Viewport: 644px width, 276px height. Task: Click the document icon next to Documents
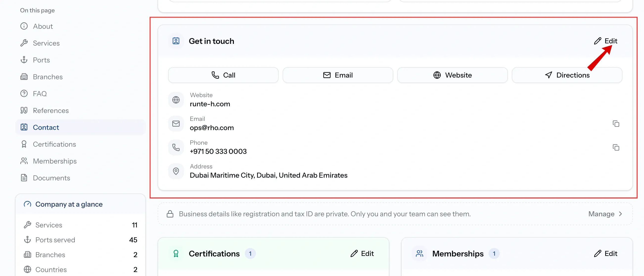tap(24, 178)
